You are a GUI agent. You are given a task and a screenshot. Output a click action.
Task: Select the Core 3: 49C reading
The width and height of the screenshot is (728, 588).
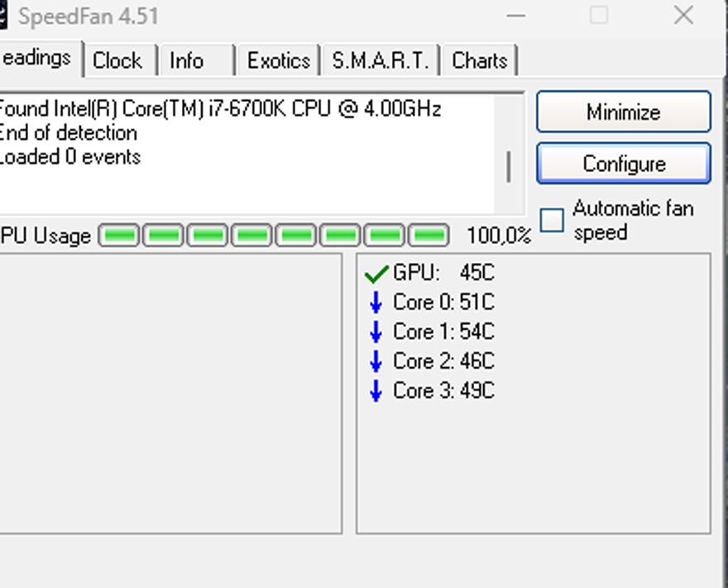pos(444,391)
